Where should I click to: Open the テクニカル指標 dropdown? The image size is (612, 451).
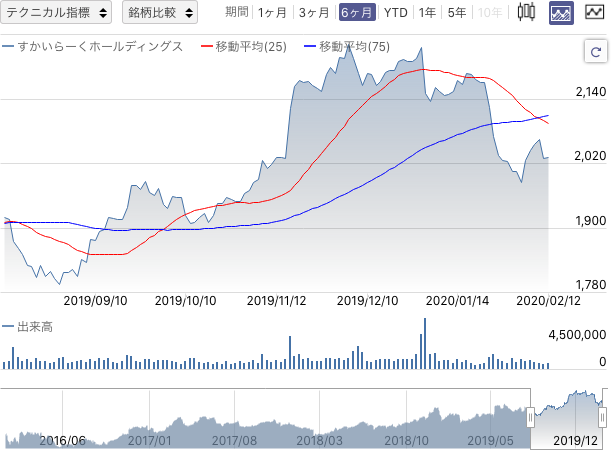[x=56, y=12]
